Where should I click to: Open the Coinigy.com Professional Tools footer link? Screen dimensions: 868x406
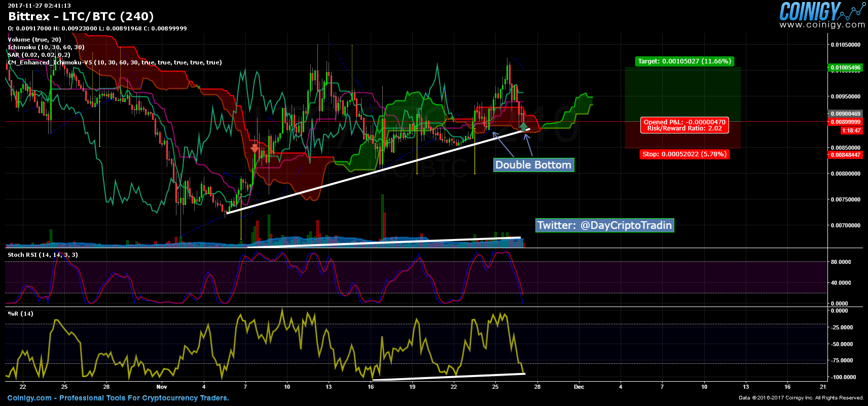click(118, 398)
